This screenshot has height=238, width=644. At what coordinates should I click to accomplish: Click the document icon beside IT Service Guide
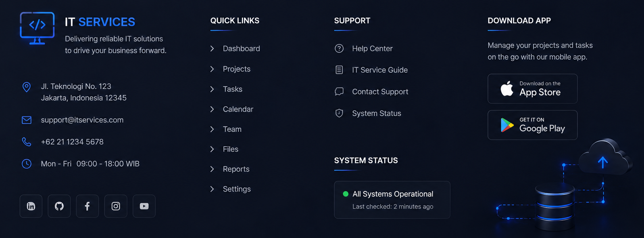click(x=339, y=70)
